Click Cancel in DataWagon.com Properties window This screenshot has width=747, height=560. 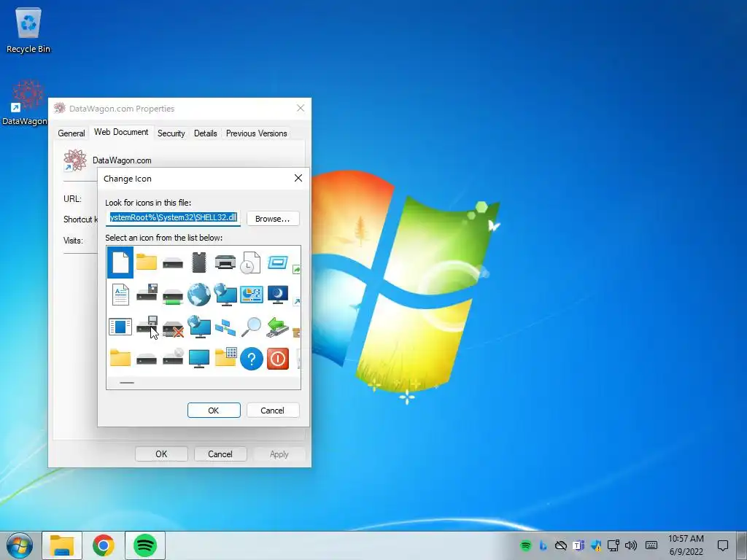coord(220,454)
